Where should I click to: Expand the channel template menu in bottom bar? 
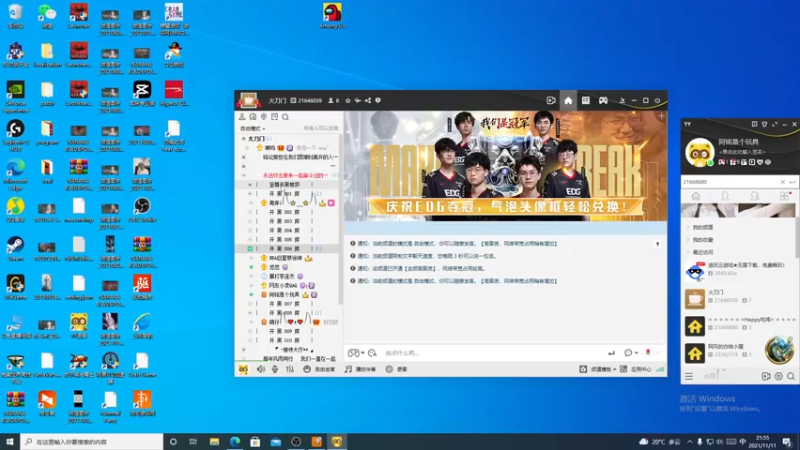pos(598,369)
